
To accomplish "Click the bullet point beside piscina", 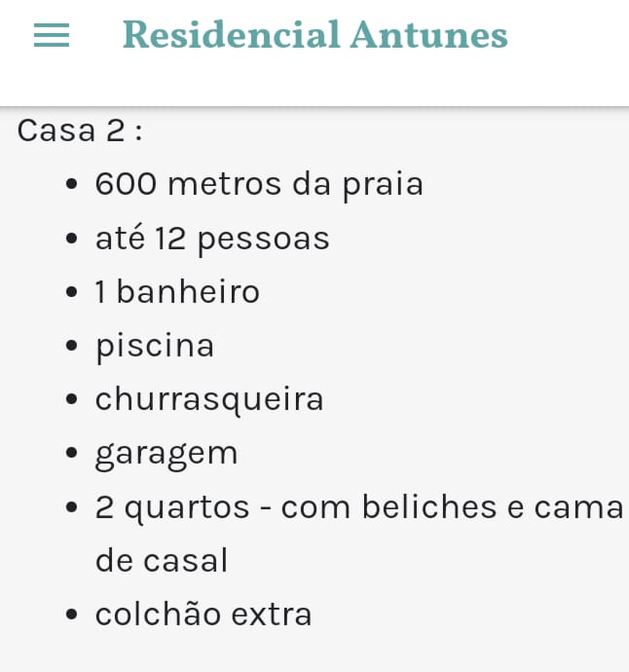I will pos(71,347).
